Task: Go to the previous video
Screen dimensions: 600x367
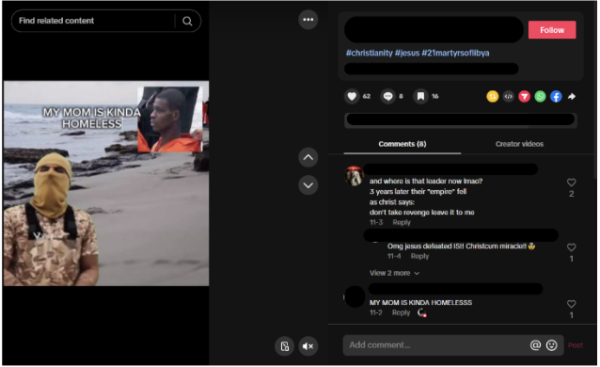Action: (308, 157)
